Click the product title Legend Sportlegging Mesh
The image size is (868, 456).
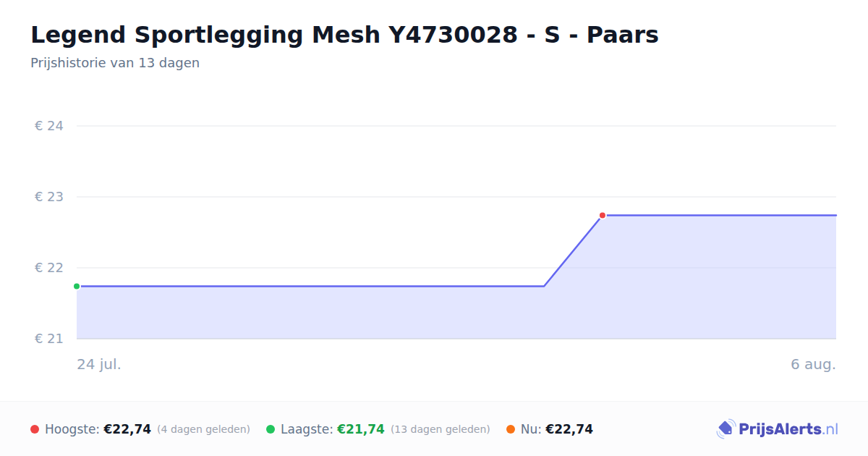[344, 35]
